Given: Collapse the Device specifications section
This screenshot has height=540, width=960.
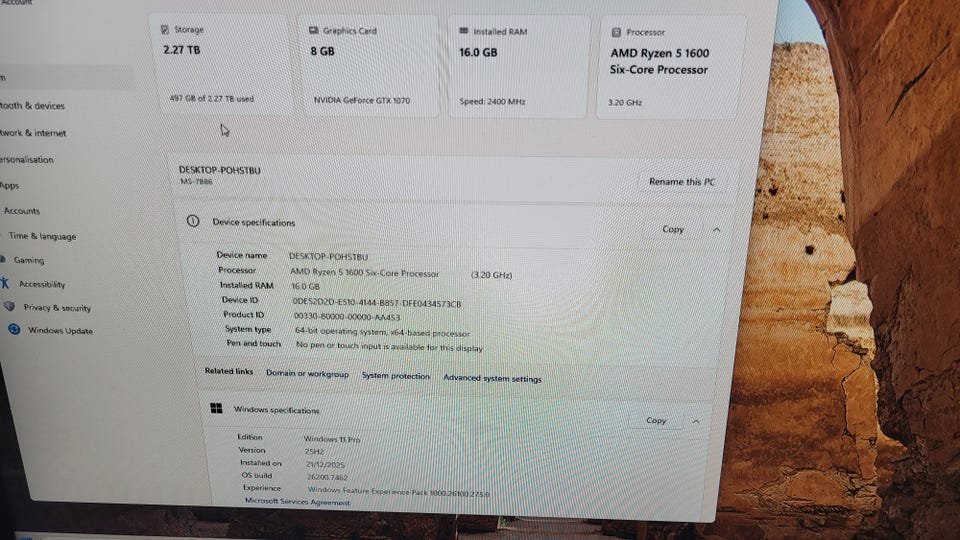Looking at the screenshot, I should [716, 230].
